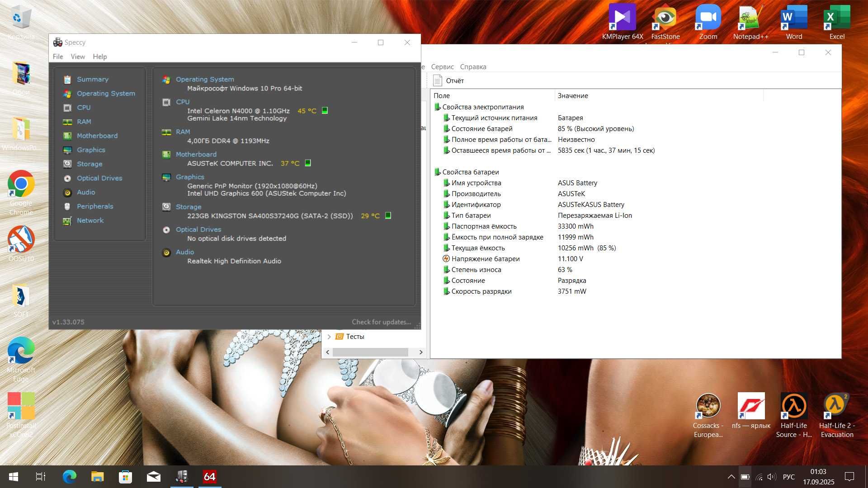Select Graphics in Speccy sidebar
Screen dimensions: 868x488
[x=91, y=150]
